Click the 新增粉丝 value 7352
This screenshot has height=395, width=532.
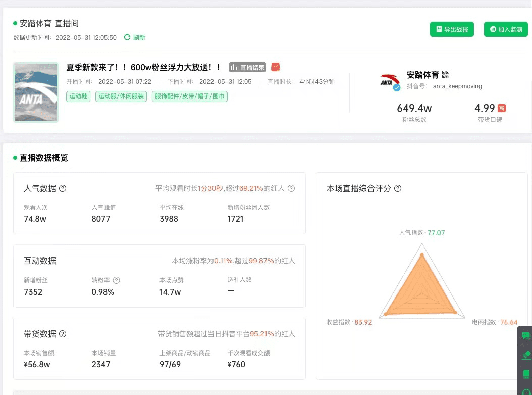(x=33, y=292)
